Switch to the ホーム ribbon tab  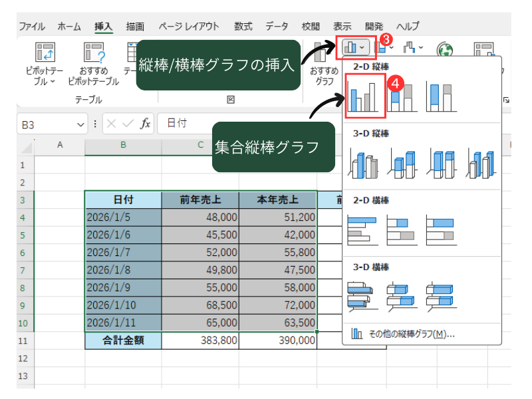pos(69,27)
